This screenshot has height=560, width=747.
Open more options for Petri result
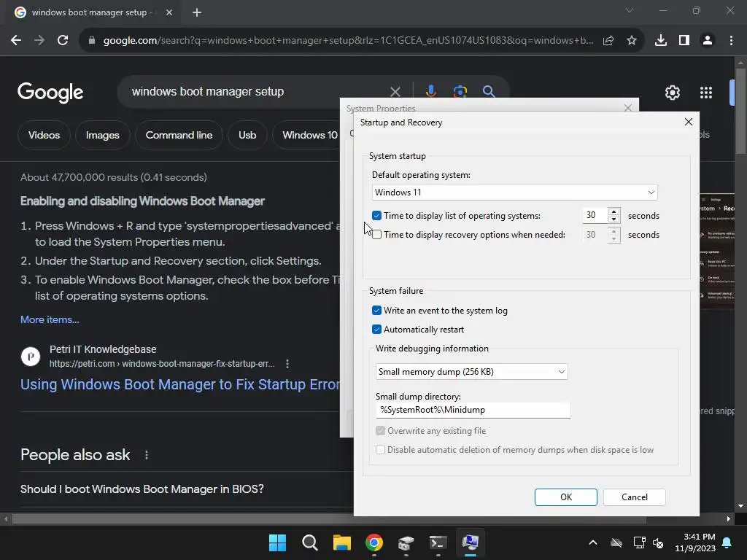287,364
